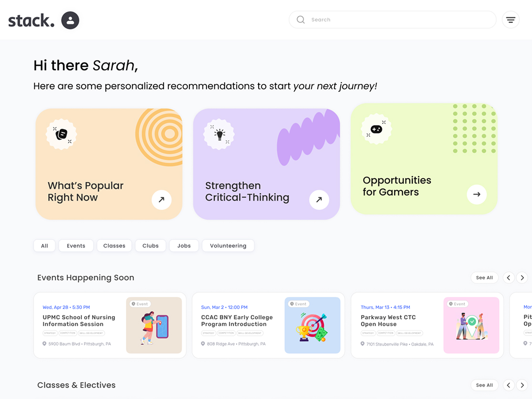
Task: Click the magnifying glass search icon
Action: pos(301,20)
